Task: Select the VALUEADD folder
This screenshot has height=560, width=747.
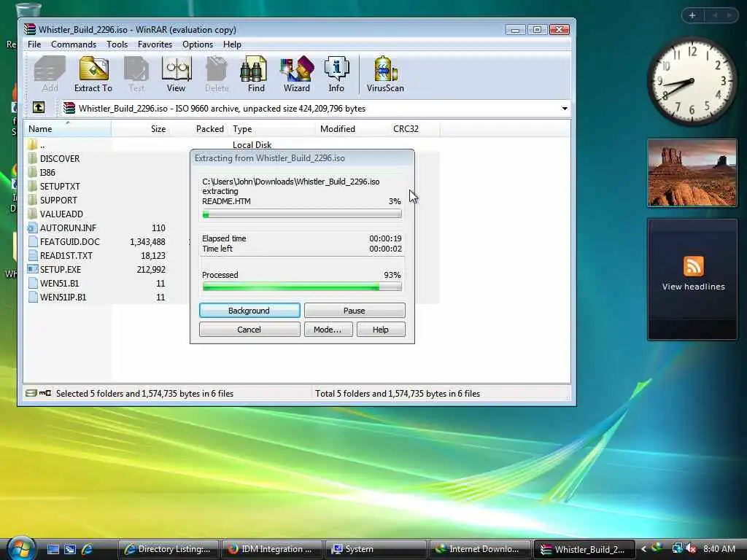Action: 61,214
